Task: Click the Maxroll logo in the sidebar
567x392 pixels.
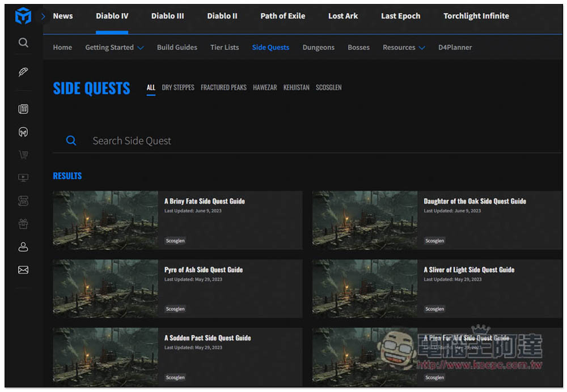Action: pos(23,16)
